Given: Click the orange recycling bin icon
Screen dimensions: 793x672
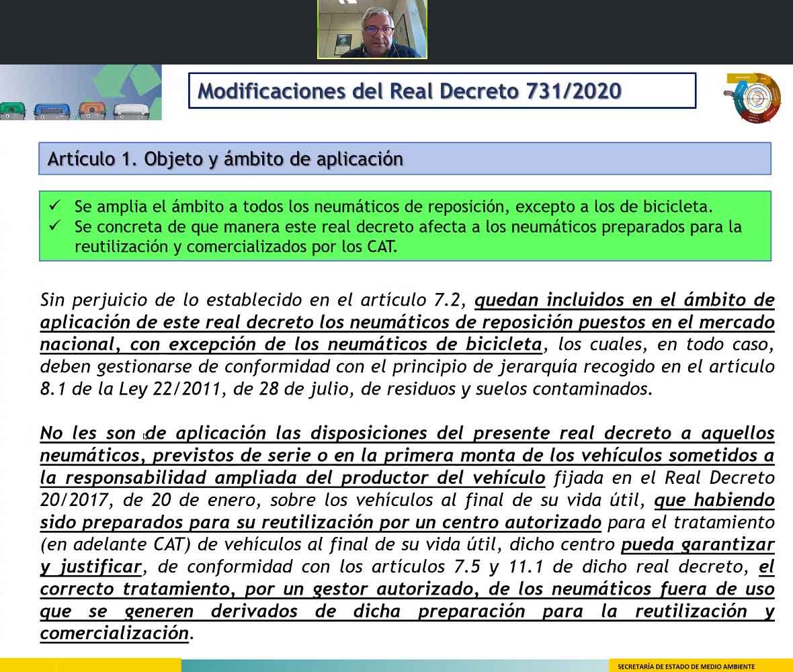Looking at the screenshot, I should click(x=91, y=110).
